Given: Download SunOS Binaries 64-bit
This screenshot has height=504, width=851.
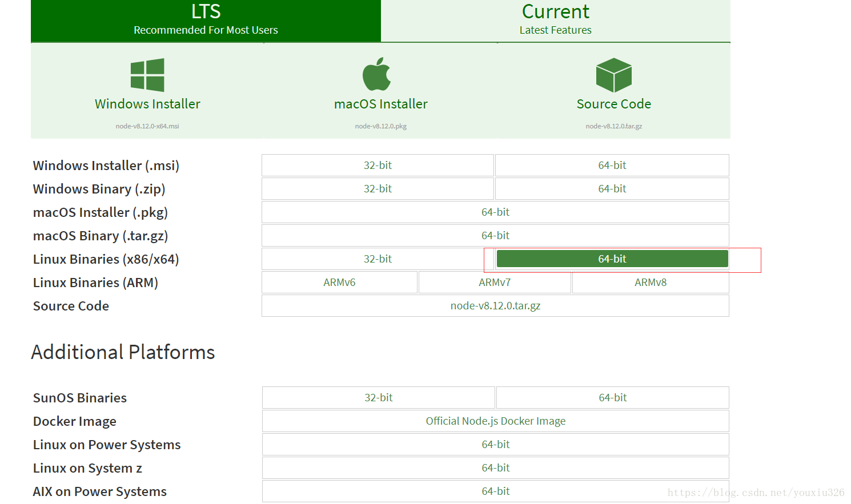Looking at the screenshot, I should pos(613,398).
